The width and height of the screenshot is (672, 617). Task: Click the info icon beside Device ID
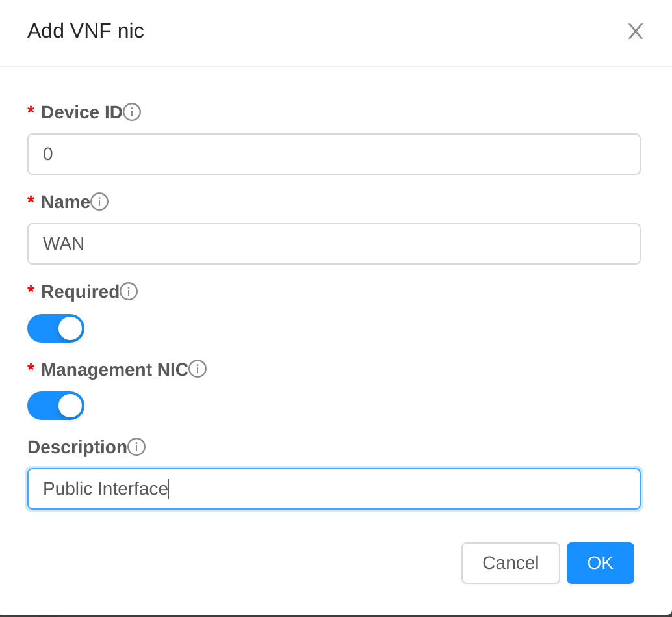click(x=133, y=112)
